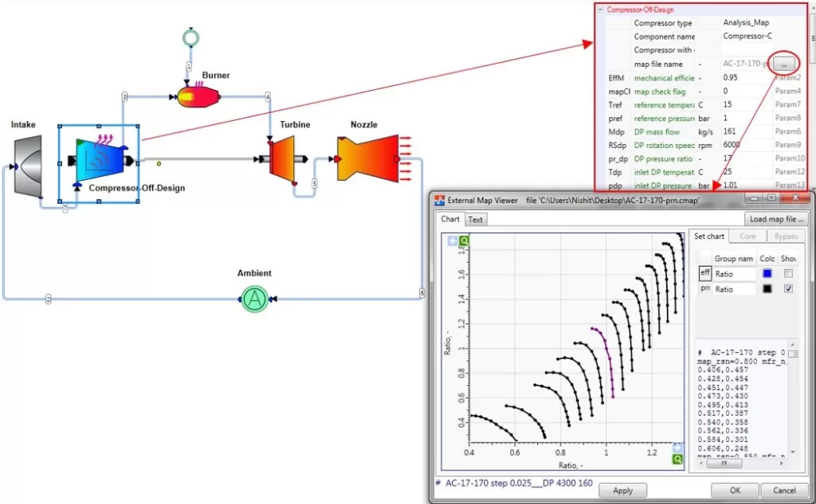
Task: Click connection label 4 on burner outlet pipe
Action: coord(268,96)
